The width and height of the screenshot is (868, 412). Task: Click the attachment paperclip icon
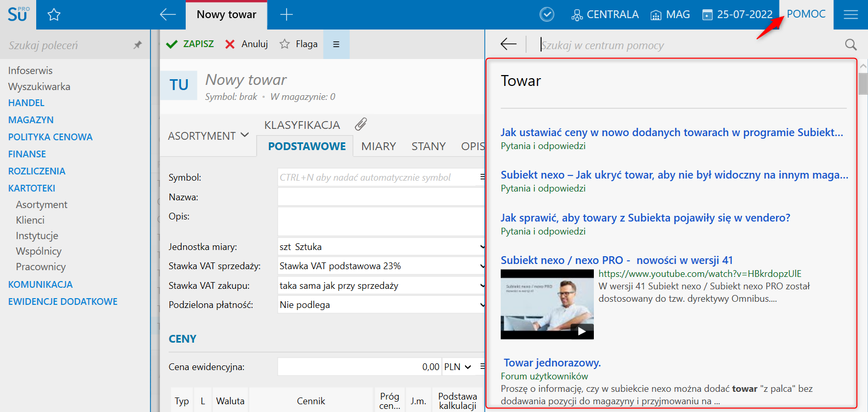361,124
